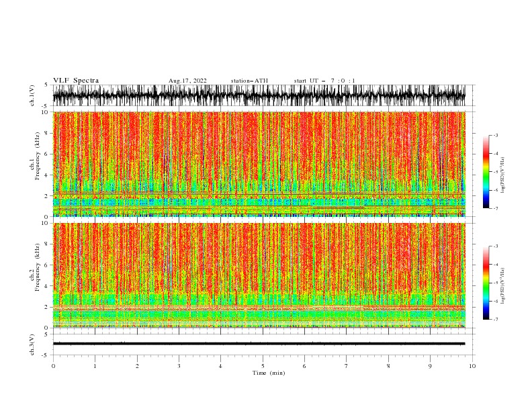Click the ch.1 'Frequency (kHz)' axis label
Image resolution: width=532 pixels, height=411 pixels.
point(38,156)
